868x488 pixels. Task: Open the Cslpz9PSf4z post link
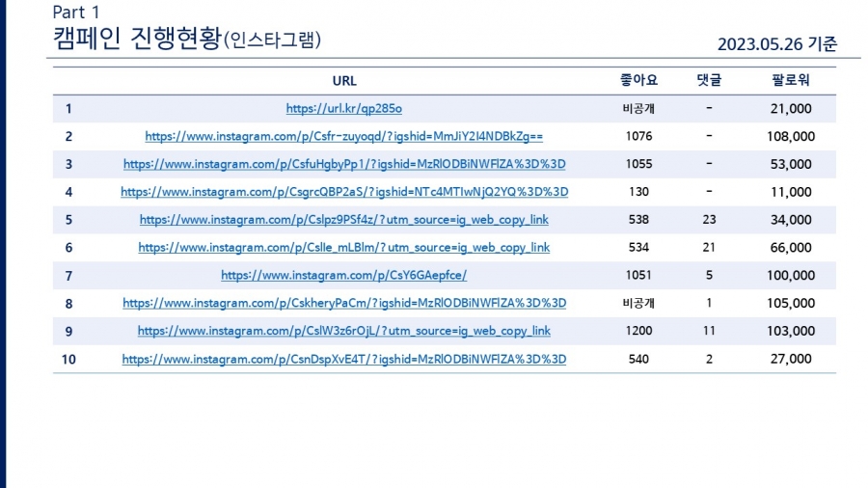(343, 220)
